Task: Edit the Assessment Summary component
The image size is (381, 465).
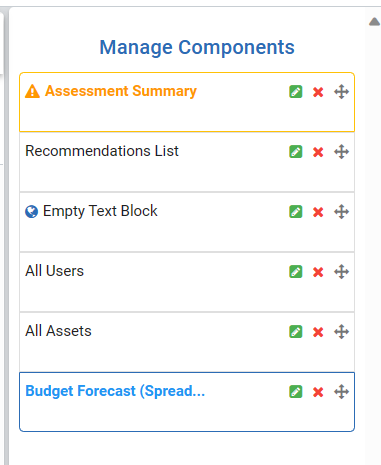Action: coord(296,92)
